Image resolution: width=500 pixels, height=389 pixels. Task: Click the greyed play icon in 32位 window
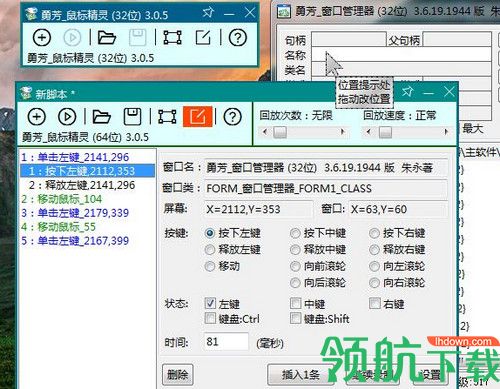(x=72, y=37)
